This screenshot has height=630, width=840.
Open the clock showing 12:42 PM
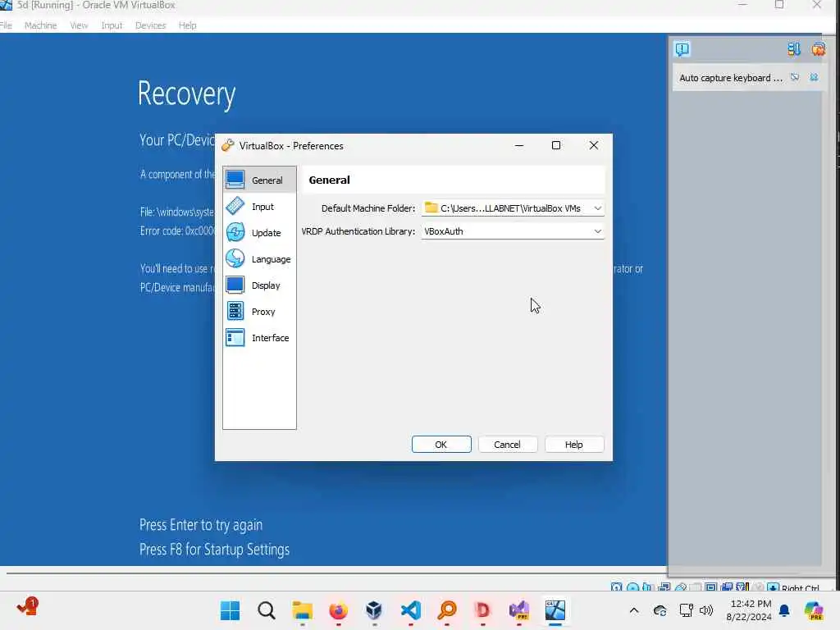(748, 610)
